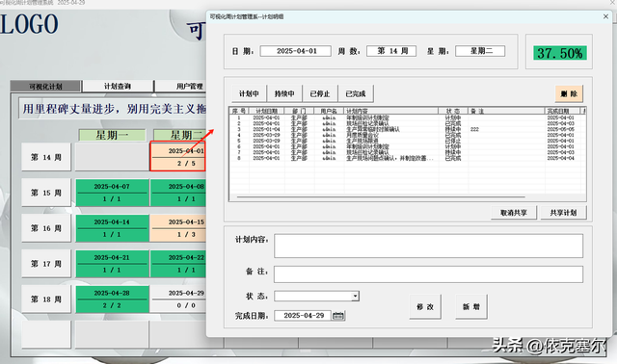Click the LOGO image in main window
617x364 pixels.
point(29,24)
